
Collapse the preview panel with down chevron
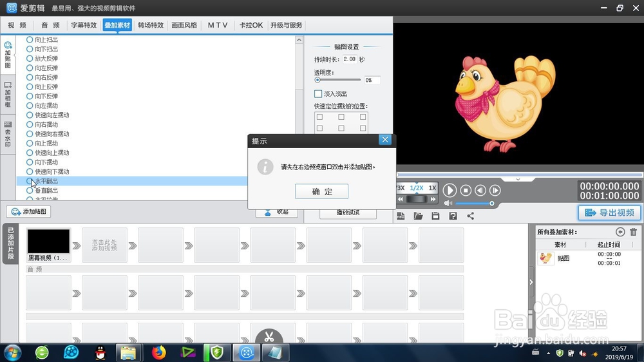pos(518,179)
